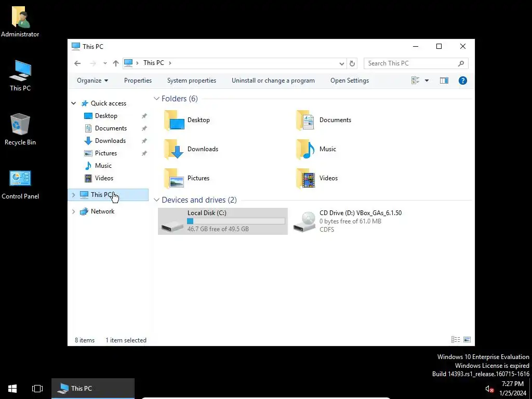Click the search magnifier icon
This screenshot has height=399, width=532.
click(461, 63)
